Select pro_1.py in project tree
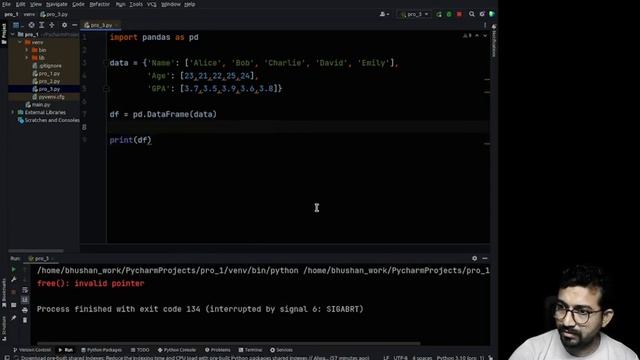 click(46, 73)
